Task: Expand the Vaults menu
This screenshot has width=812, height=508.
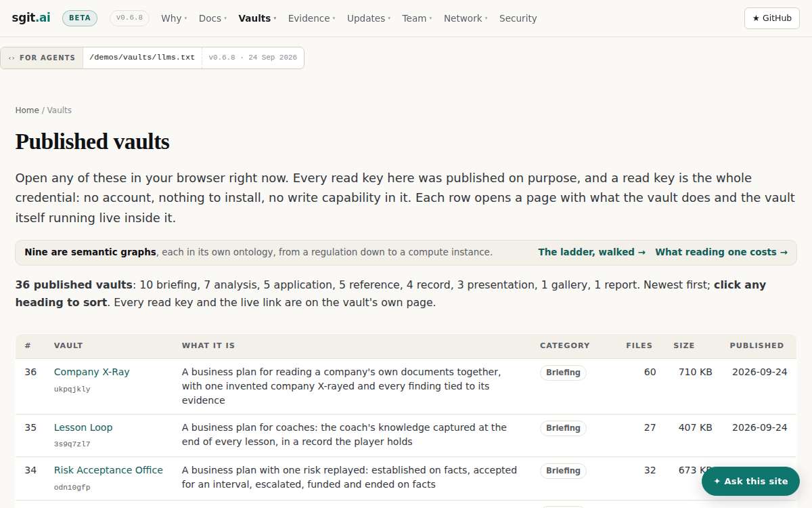Action: 257,18
